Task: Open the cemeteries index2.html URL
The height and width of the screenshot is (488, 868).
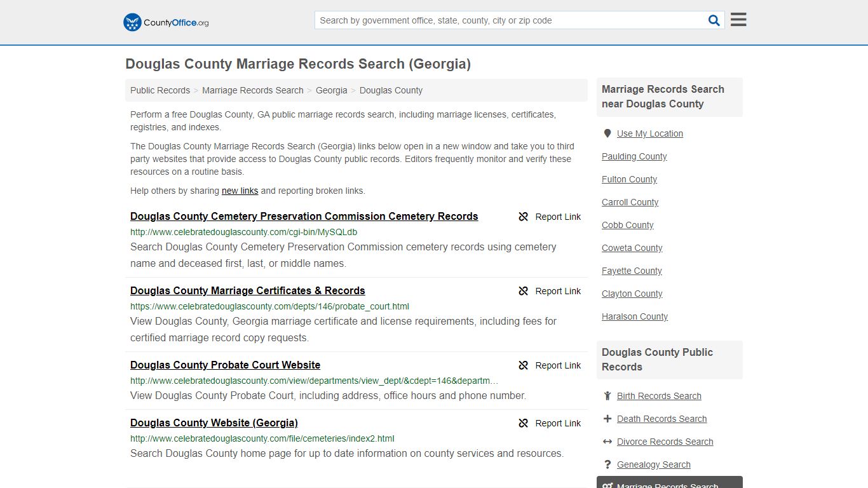Action: click(262, 438)
